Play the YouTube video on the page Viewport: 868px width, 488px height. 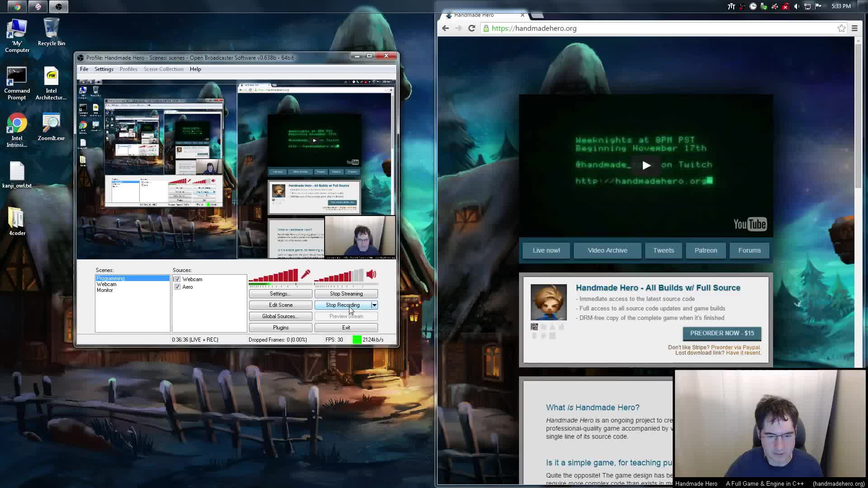[x=646, y=165]
